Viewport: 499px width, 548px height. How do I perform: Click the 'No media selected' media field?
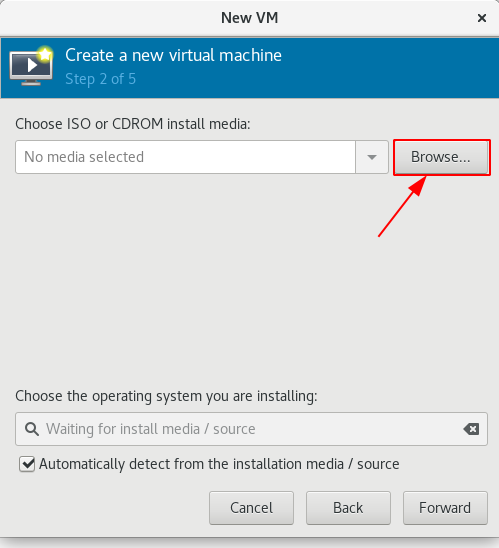tap(185, 157)
